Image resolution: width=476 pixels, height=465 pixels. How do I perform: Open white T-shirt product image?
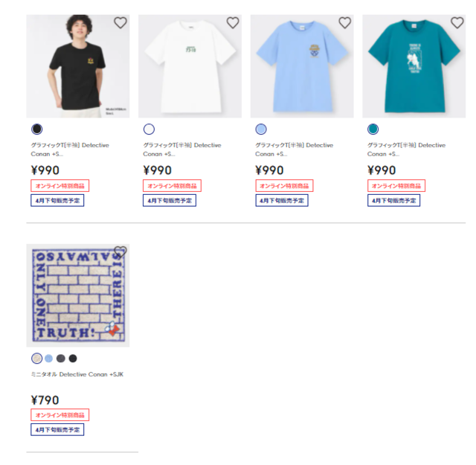[190, 66]
